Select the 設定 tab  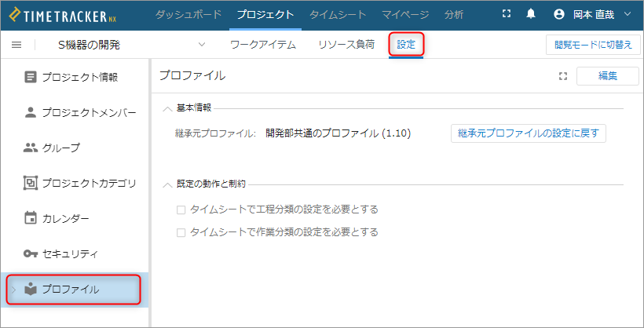(x=406, y=45)
